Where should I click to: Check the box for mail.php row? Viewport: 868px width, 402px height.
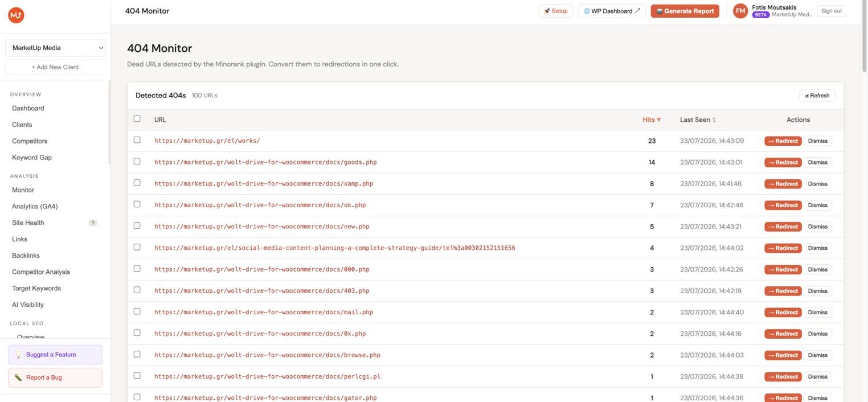pyautogui.click(x=137, y=311)
